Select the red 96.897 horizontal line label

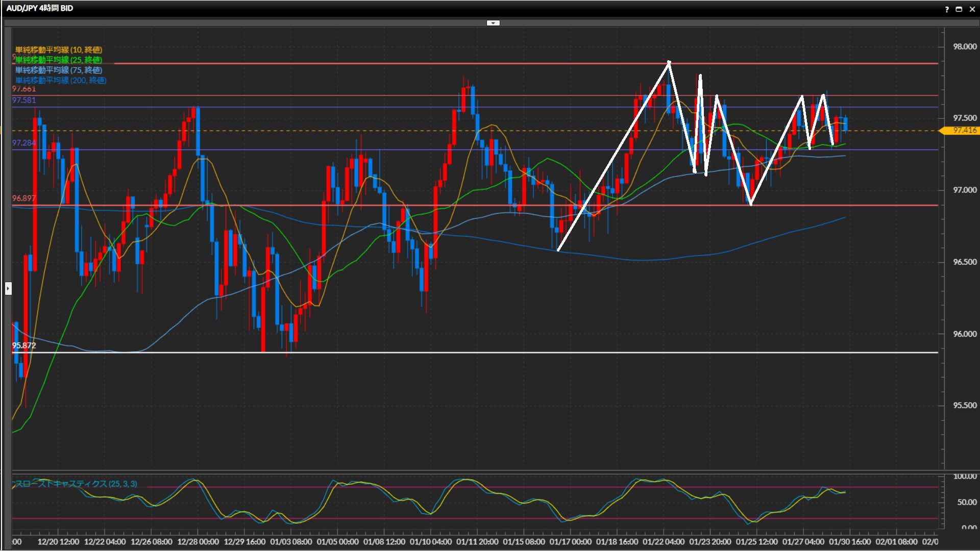coord(24,198)
